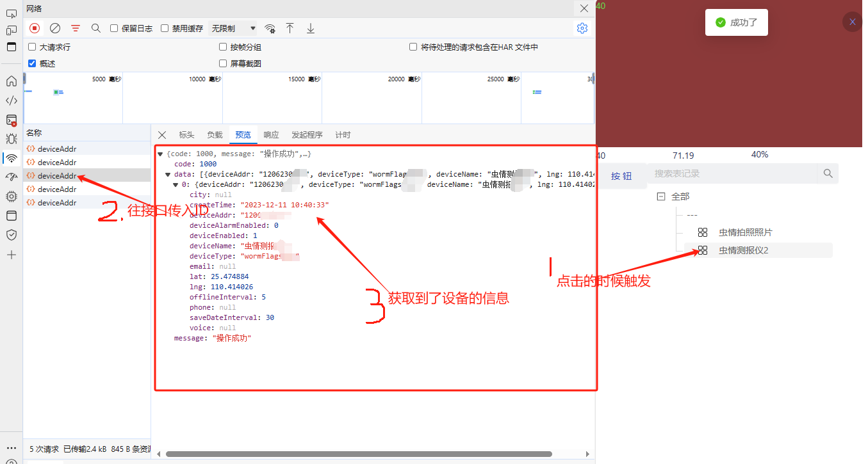This screenshot has height=464, width=868.
Task: Open the 发起程序 tab
Action: point(307,135)
